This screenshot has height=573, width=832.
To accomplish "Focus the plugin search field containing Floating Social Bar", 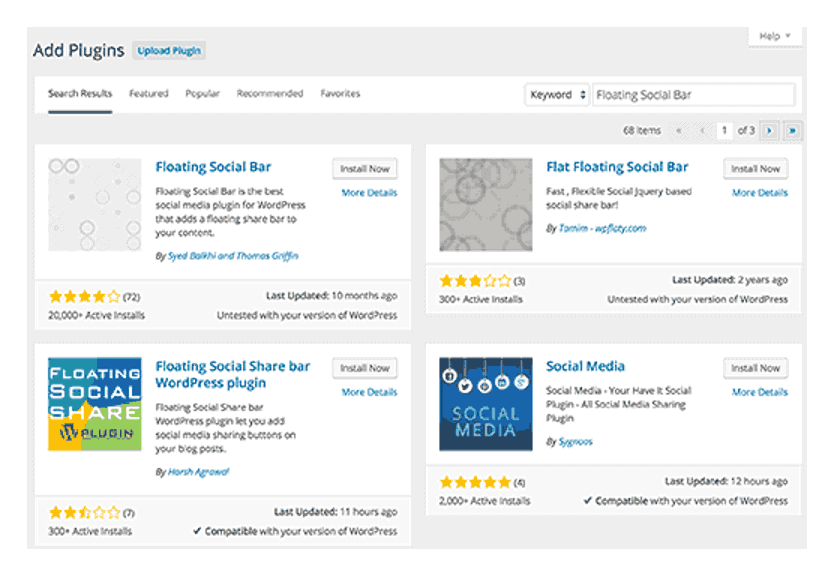I will [694, 95].
